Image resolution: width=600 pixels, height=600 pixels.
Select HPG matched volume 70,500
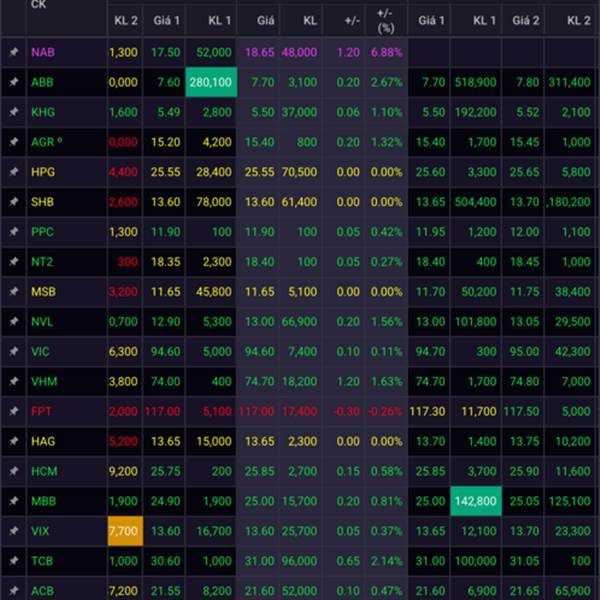click(299, 172)
